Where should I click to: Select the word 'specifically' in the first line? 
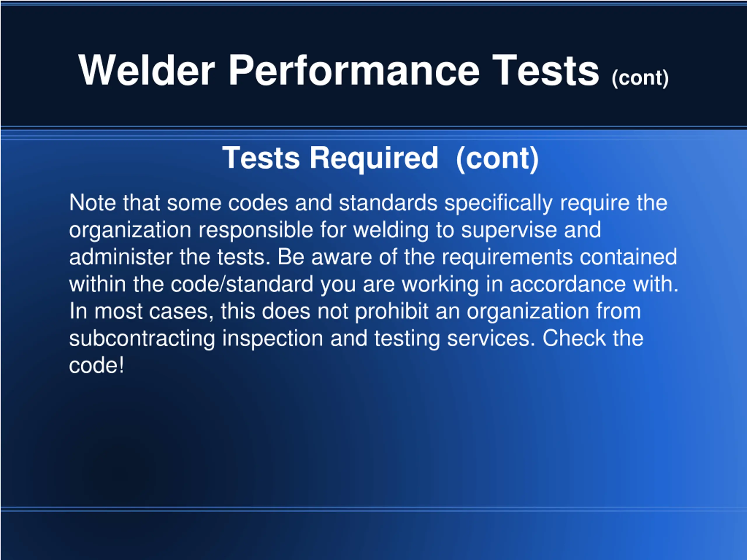click(x=499, y=203)
